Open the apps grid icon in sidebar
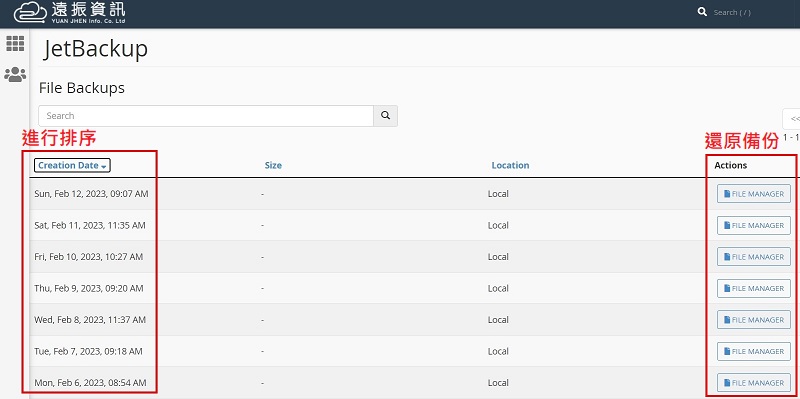Viewport: 800px width, 399px height. click(x=15, y=43)
